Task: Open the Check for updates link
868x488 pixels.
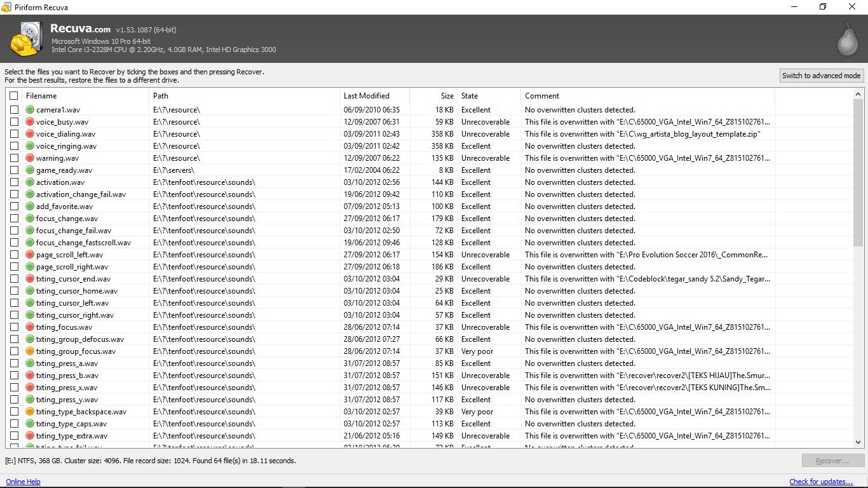Action: coord(821,482)
